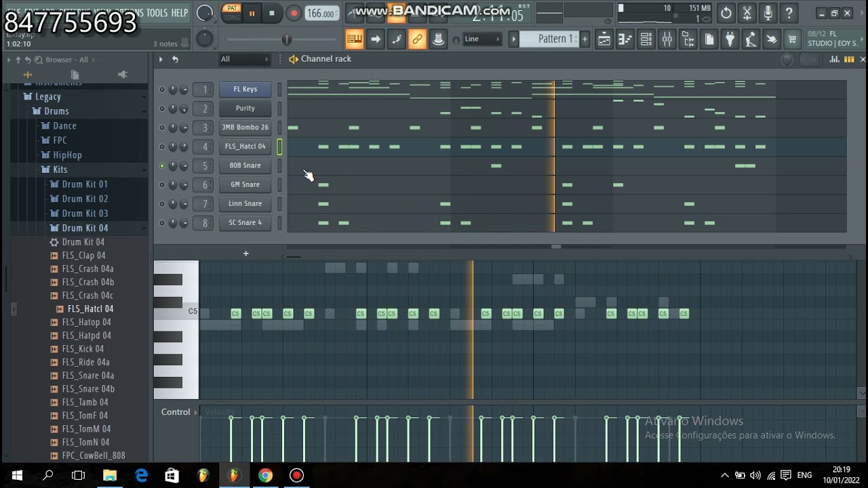Image resolution: width=868 pixels, height=488 pixels.
Task: Click the browser search magnifier icon
Action: [39, 60]
